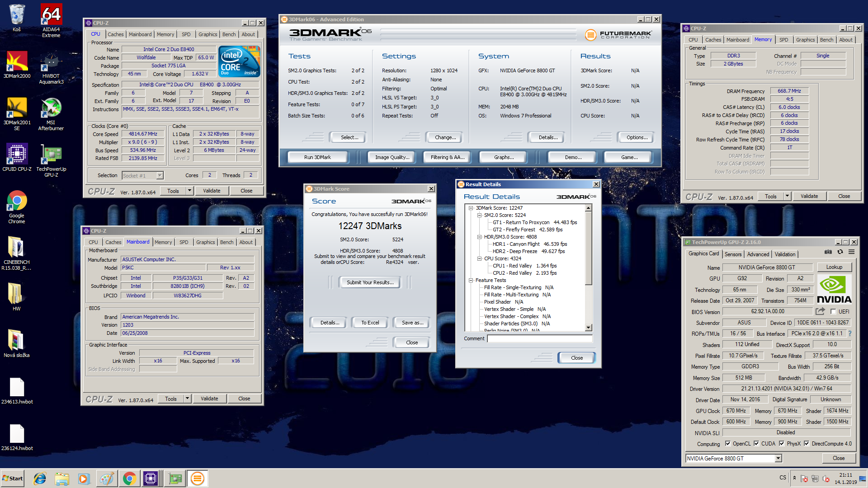Show hidden tray icons arrow
The image size is (868, 488).
click(794, 478)
